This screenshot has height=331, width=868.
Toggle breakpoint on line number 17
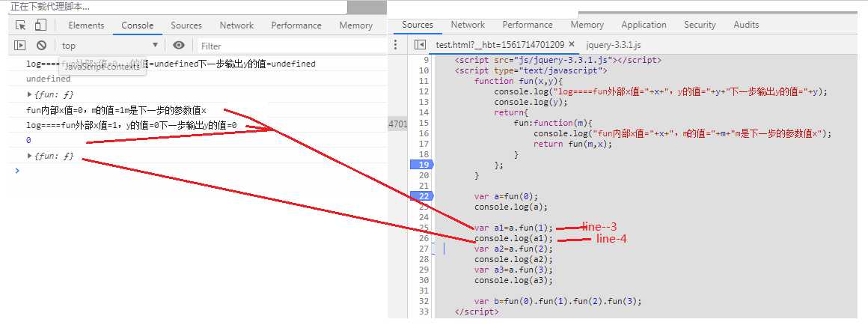[424, 144]
